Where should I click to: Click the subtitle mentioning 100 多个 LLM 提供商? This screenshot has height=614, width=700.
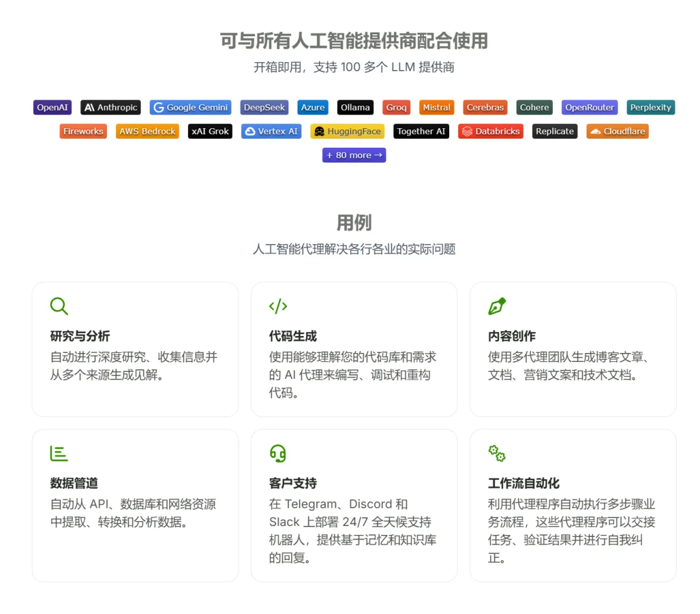[x=354, y=67]
